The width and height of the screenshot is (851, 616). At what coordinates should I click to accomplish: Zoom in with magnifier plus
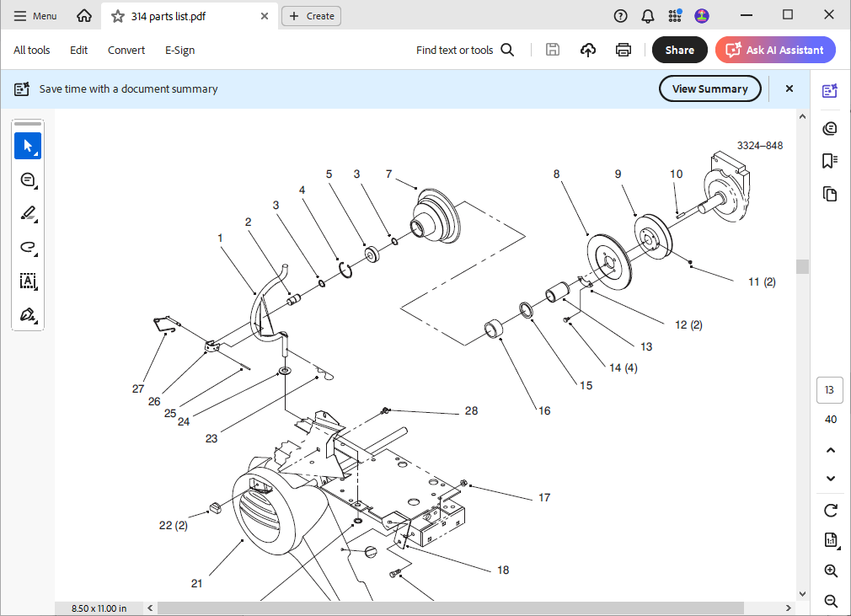831,570
